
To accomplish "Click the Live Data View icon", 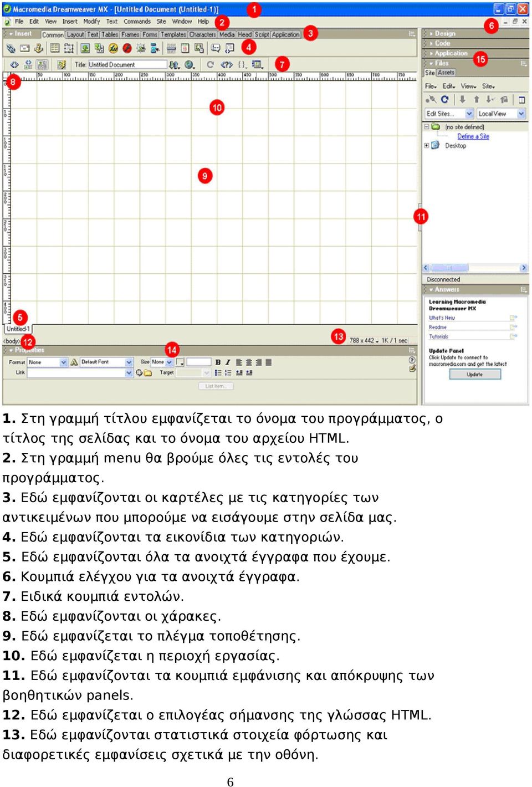I will [62, 65].
